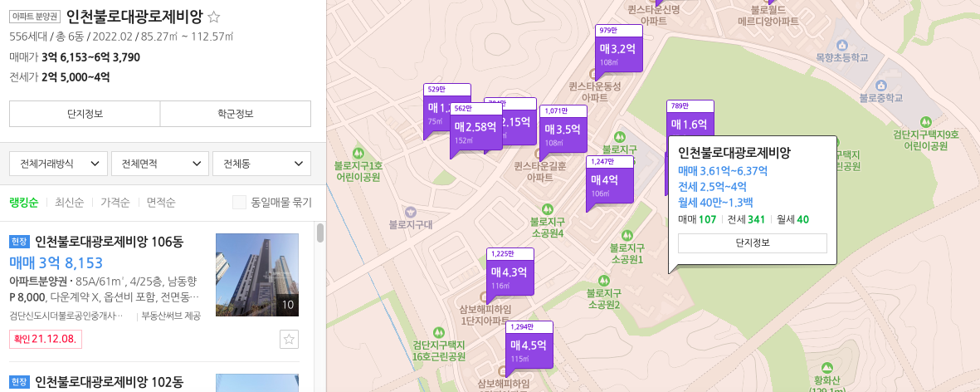
Task: Click 불로지구 소공원4 park icon
Action: click(548, 208)
